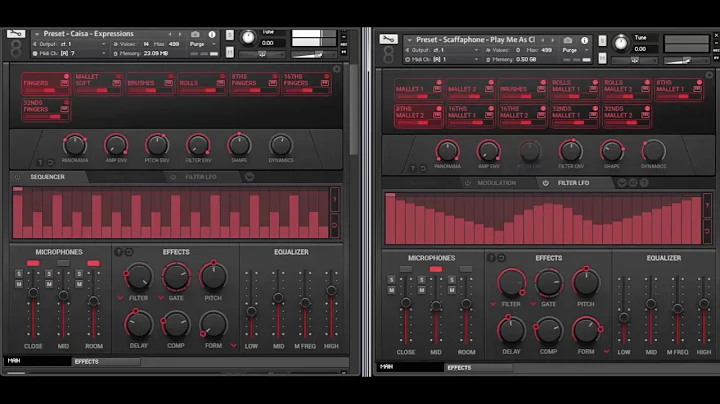This screenshot has height=404, width=720.
Task: Expand the Caisa Gate effect type menu
Action: (161, 298)
